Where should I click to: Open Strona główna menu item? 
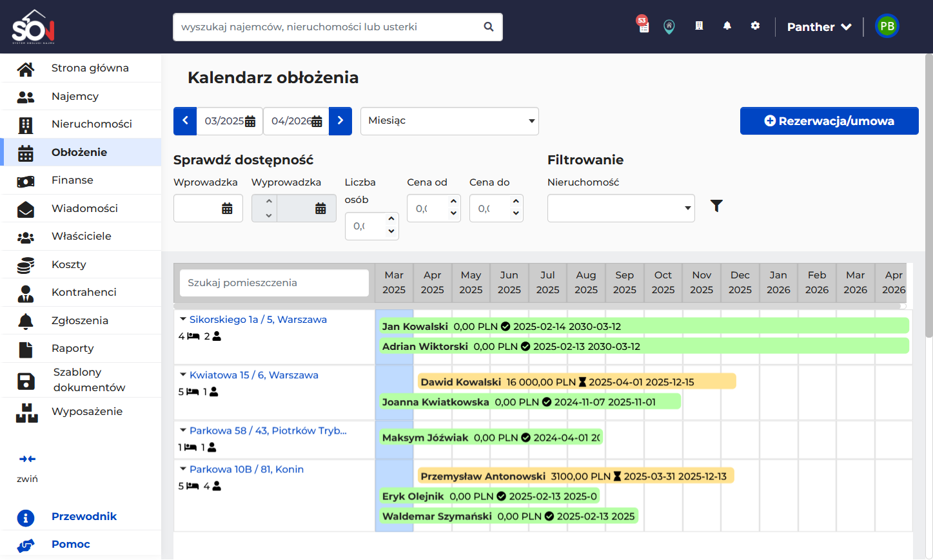click(81, 68)
